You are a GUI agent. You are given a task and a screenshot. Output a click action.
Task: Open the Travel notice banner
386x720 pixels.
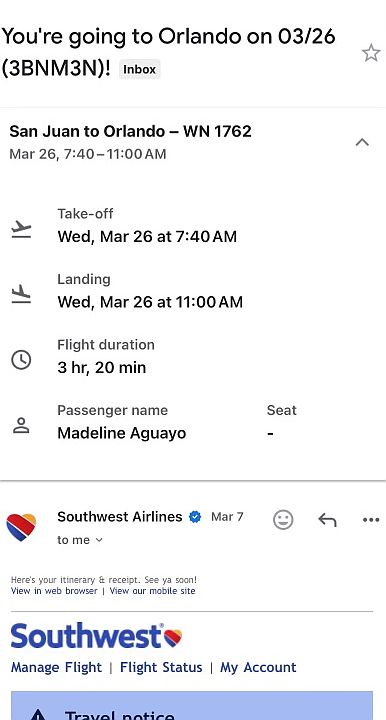(192, 706)
